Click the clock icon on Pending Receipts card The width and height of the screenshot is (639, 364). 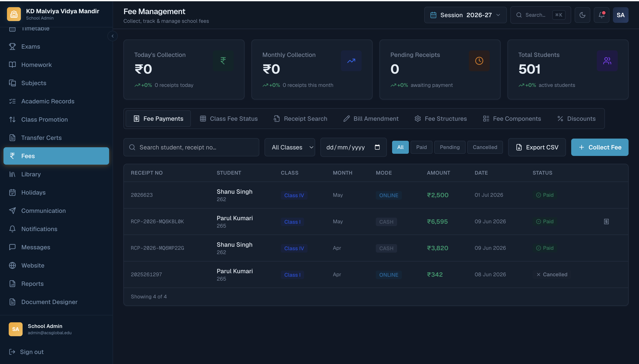(x=479, y=61)
